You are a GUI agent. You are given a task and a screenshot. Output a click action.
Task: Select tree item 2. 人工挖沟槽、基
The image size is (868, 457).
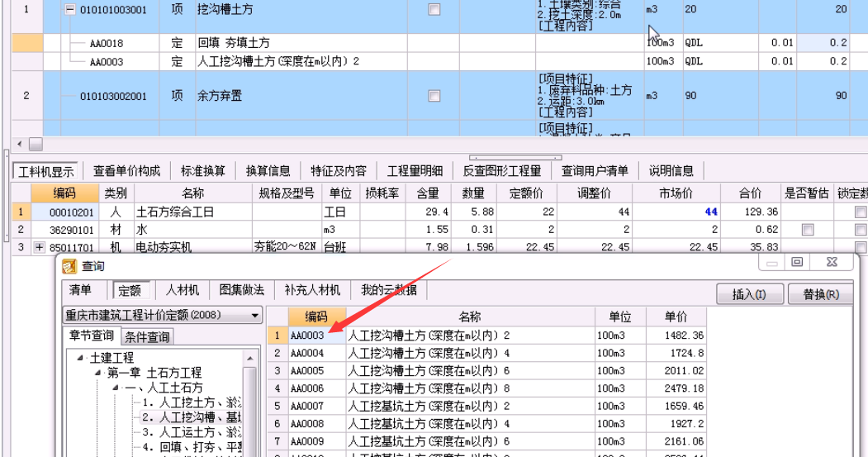pos(192,417)
